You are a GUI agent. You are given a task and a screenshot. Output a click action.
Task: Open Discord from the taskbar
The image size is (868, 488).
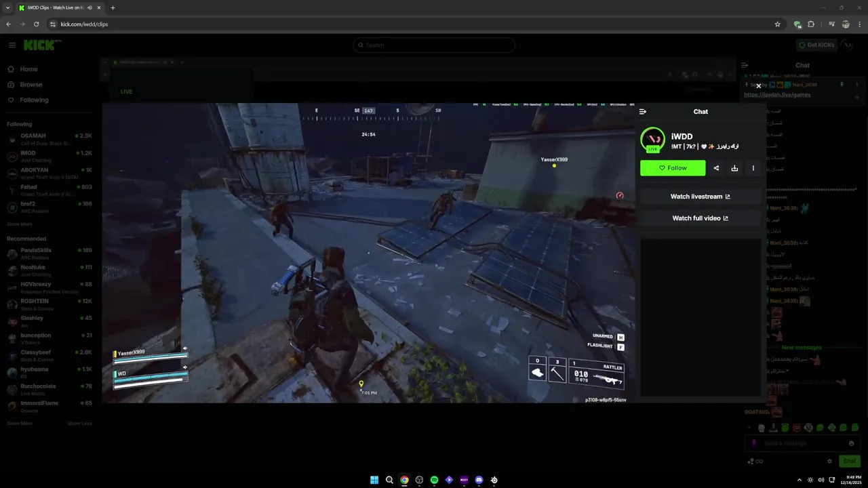coord(479,480)
